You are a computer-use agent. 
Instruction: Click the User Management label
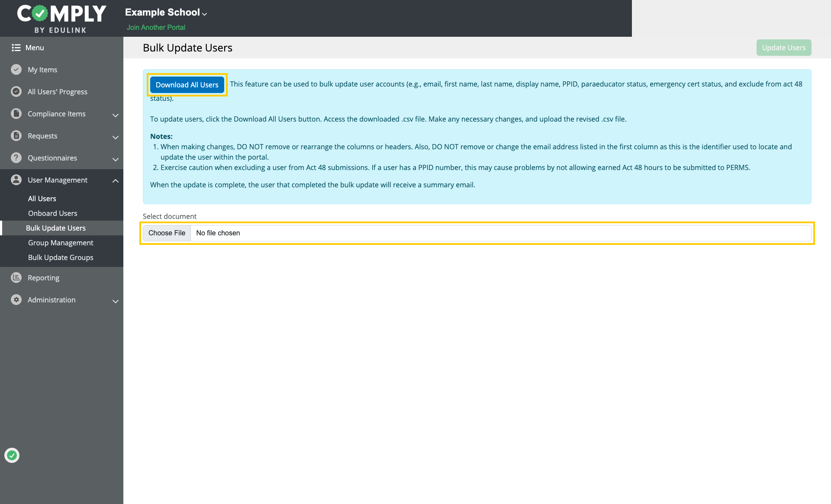coord(58,180)
